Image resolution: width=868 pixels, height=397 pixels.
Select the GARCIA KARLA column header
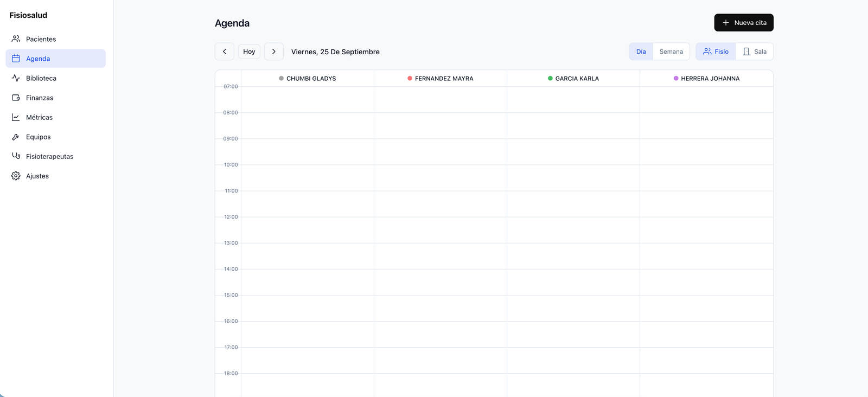click(x=573, y=78)
